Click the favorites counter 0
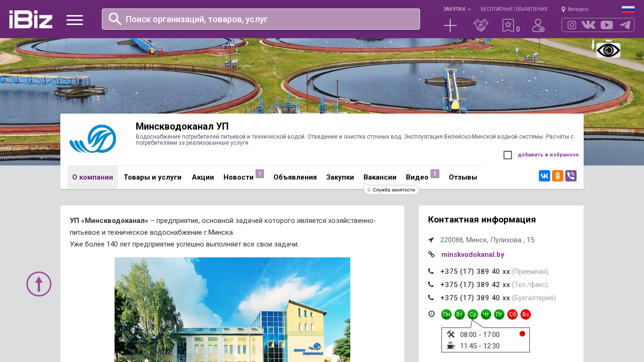The image size is (644, 362). pyautogui.click(x=518, y=29)
